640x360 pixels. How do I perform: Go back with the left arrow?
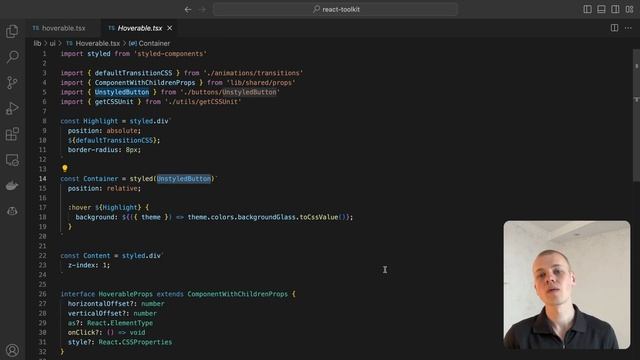point(188,9)
